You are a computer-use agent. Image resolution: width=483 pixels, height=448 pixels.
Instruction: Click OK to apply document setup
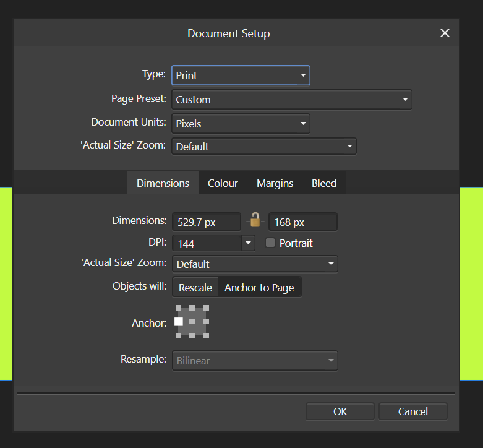340,411
